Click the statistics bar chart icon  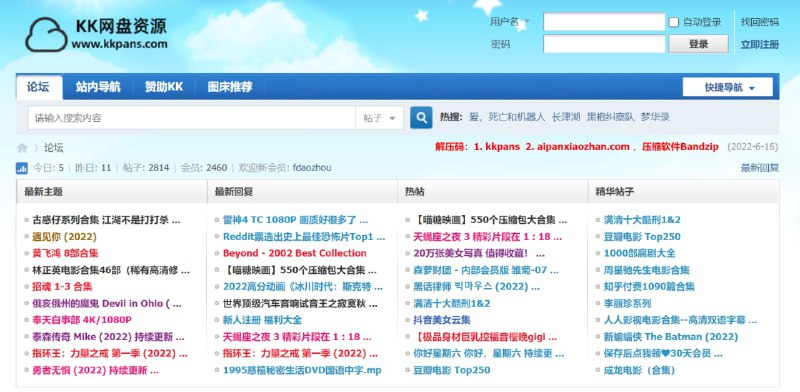coord(22,167)
